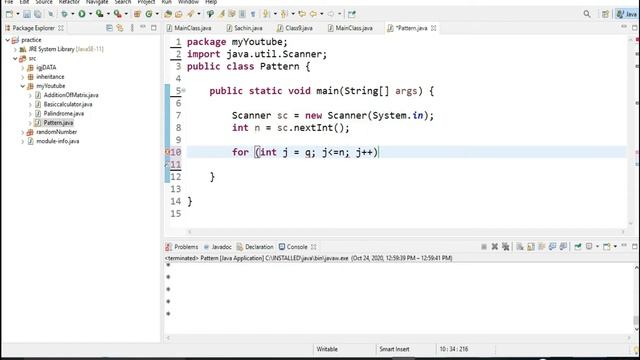Click the Console vertical scrollbar
Screen dimensions: 640x360
(636, 298)
